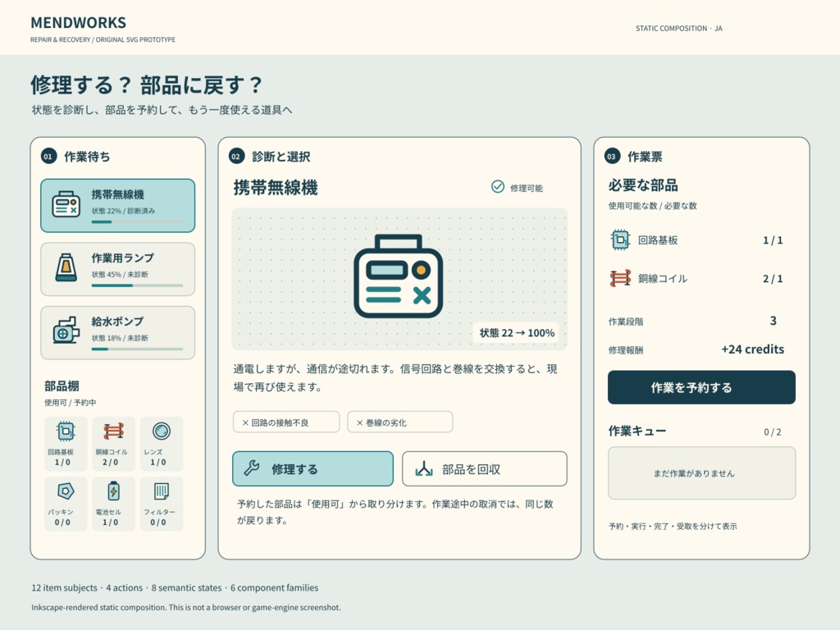Click the 状態 22 → 100% badge
Image resolution: width=840 pixels, height=630 pixels.
(517, 333)
